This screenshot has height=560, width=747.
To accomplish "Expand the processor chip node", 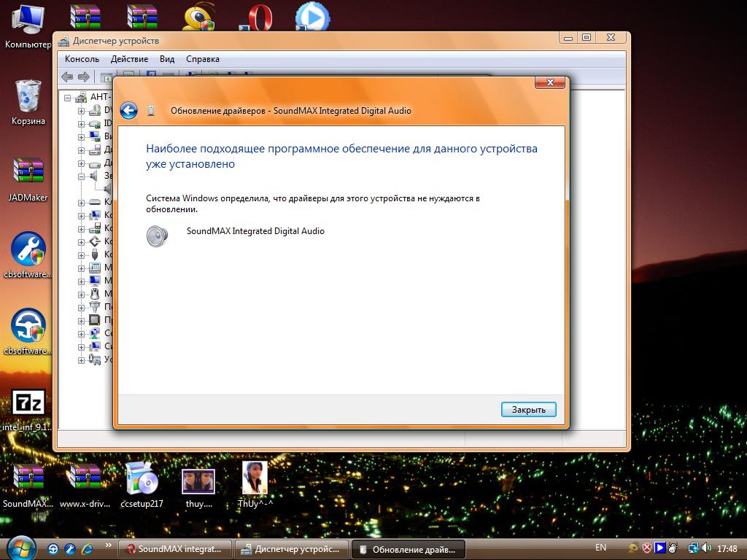I will point(81,321).
